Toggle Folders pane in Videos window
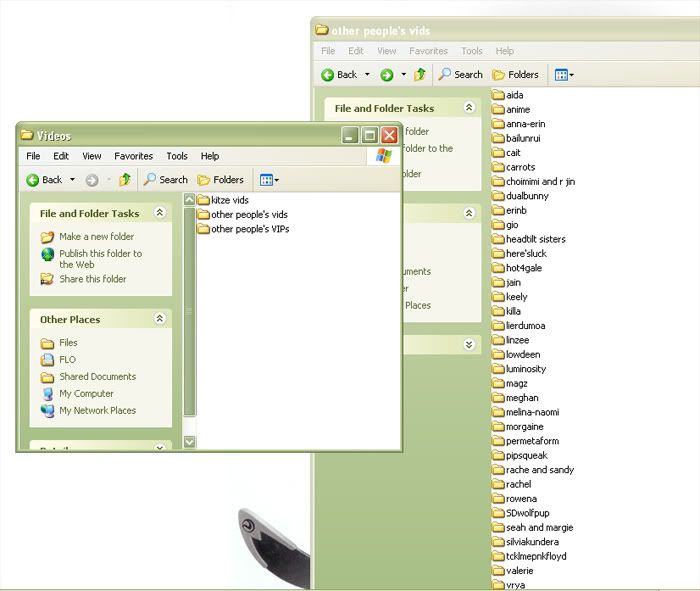 [x=221, y=180]
